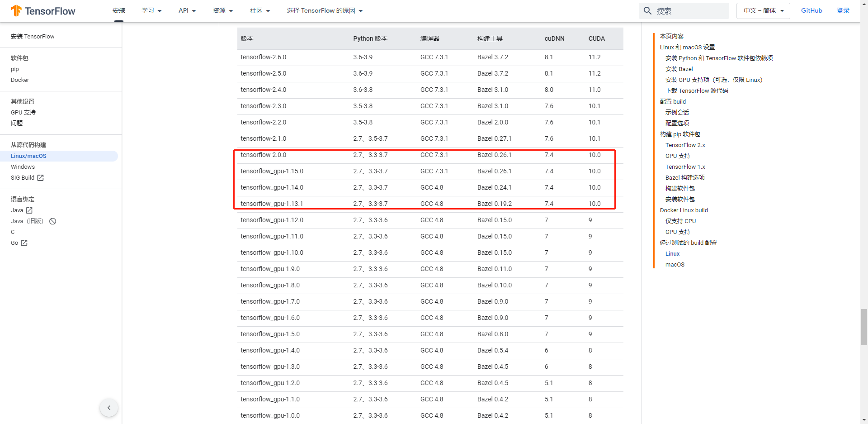Open the GitHub link
868x424 pixels.
(811, 11)
